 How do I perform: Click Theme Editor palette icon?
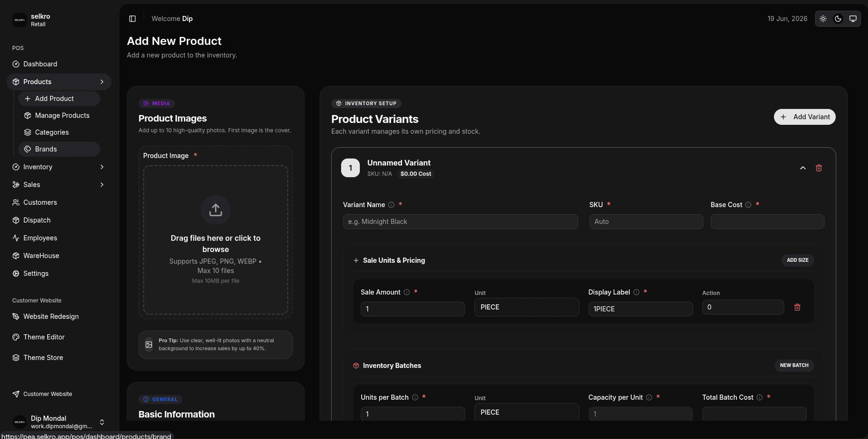tap(16, 337)
